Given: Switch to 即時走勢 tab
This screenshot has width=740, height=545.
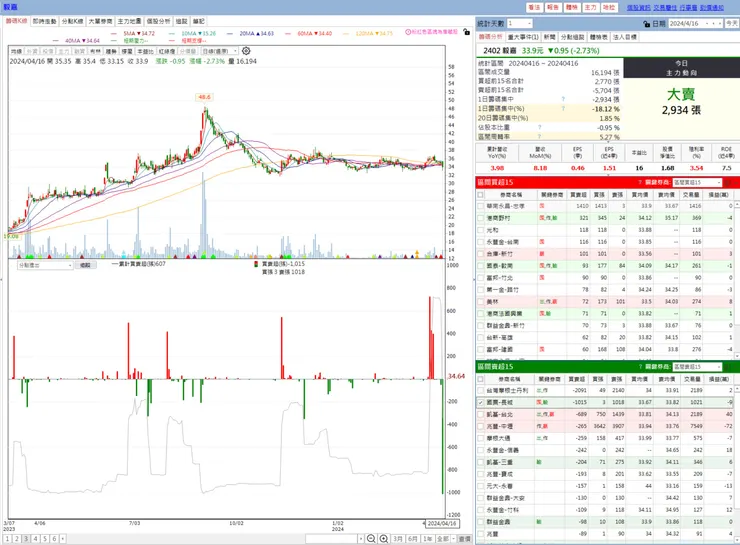Looking at the screenshot, I should (44, 21).
